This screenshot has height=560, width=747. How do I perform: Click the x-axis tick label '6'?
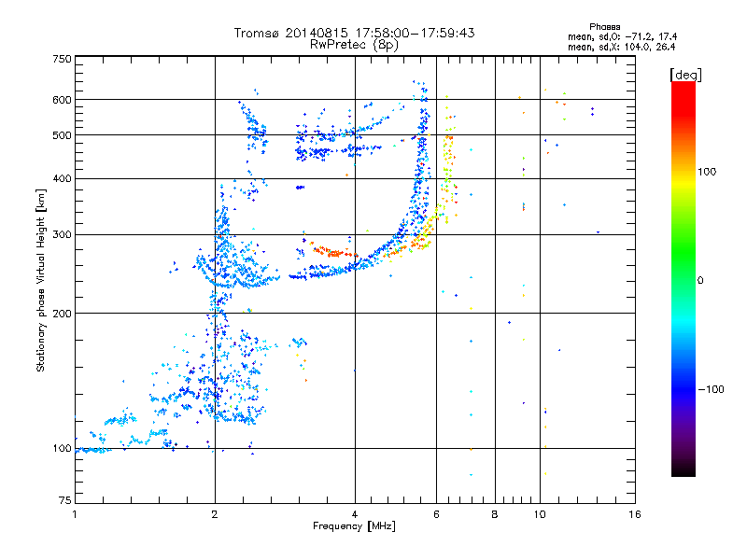436,514
